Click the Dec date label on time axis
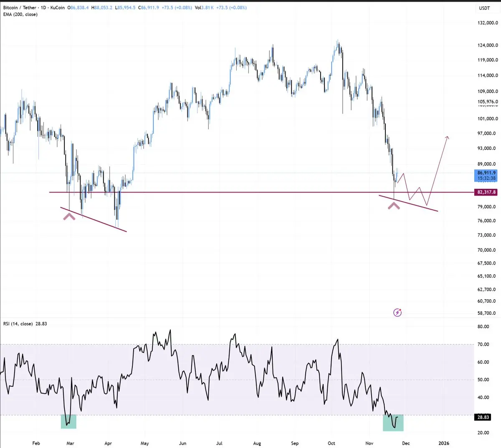The image size is (501, 448). click(406, 443)
